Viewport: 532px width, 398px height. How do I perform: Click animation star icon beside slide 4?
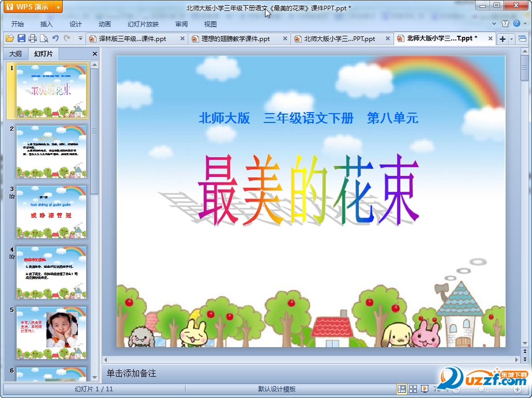[x=12, y=257]
